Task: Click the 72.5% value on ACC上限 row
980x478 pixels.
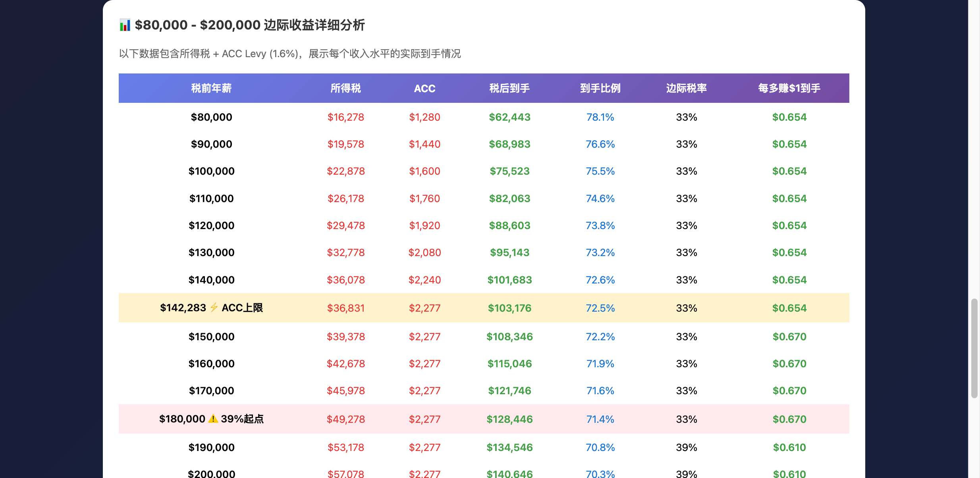Action: (x=600, y=307)
